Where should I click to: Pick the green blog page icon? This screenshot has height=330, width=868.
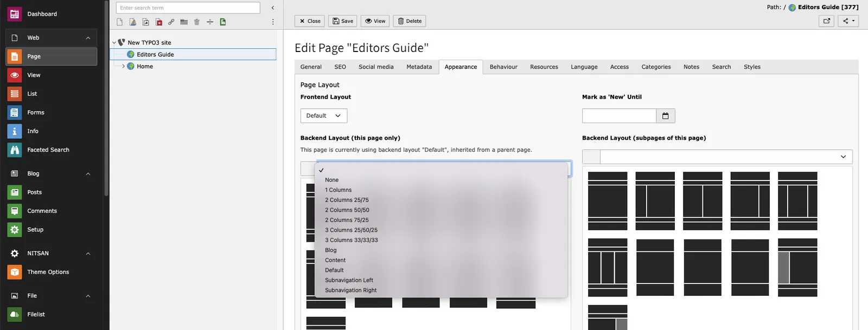pos(223,22)
